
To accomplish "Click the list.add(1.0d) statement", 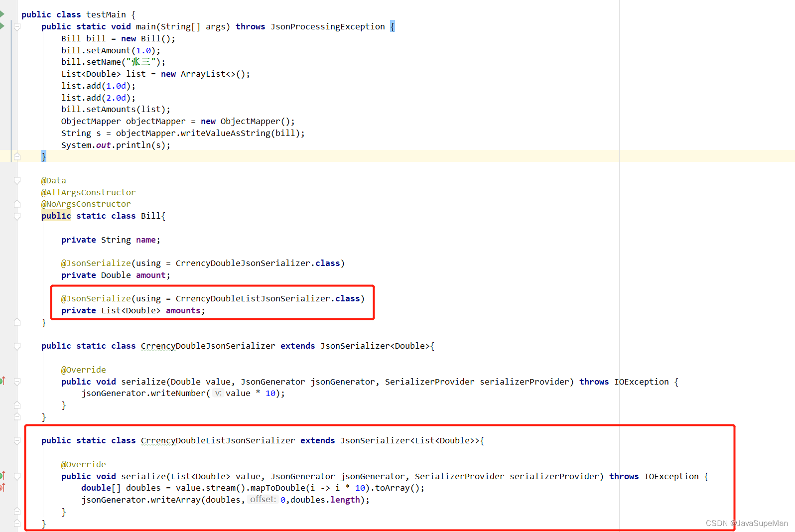I will click(x=99, y=86).
